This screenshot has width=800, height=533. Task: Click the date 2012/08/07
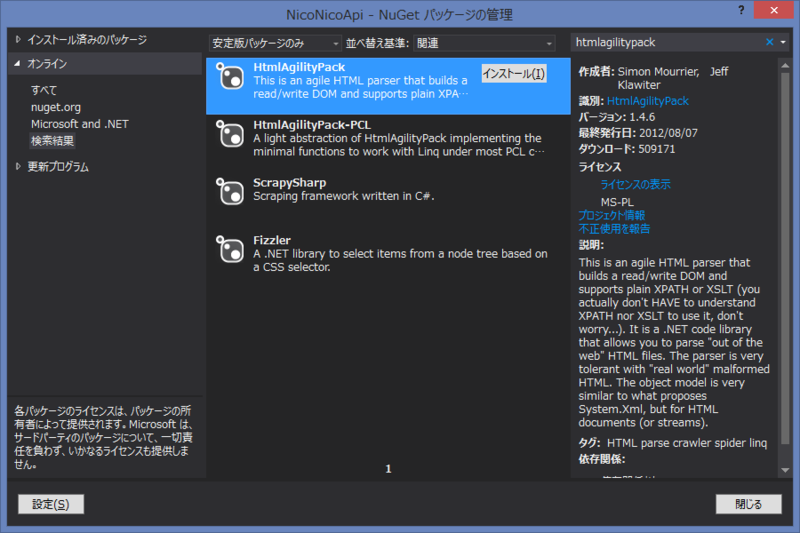(668, 133)
